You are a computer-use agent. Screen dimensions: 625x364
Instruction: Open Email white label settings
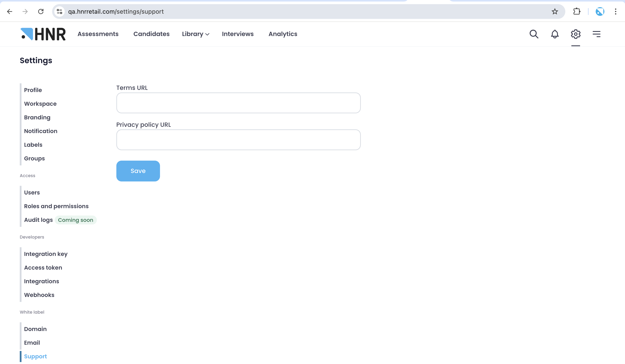pos(32,343)
